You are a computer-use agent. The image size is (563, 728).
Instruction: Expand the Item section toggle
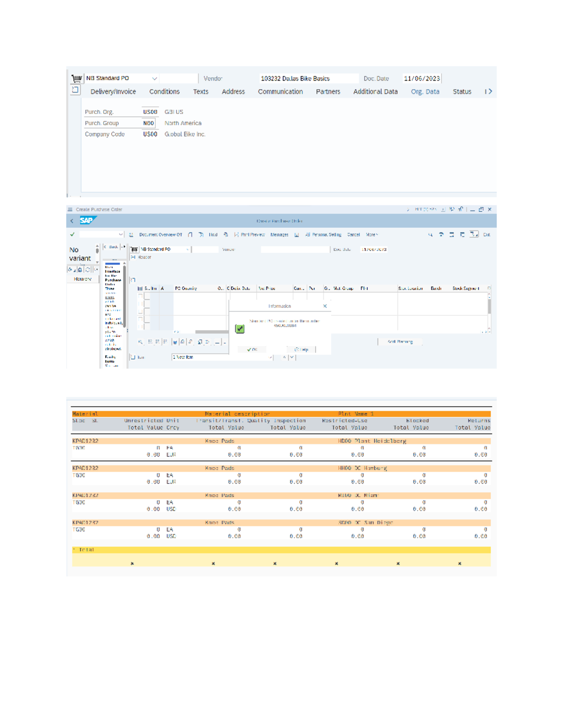pos(133,357)
